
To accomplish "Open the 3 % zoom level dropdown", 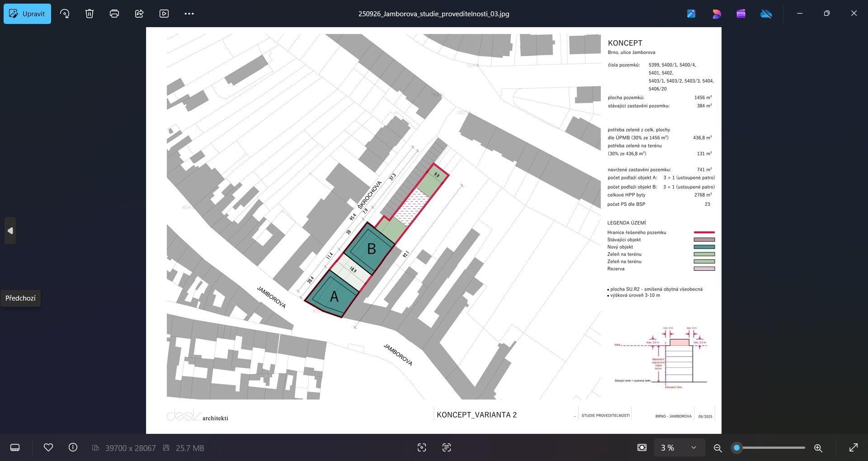I will tap(679, 447).
